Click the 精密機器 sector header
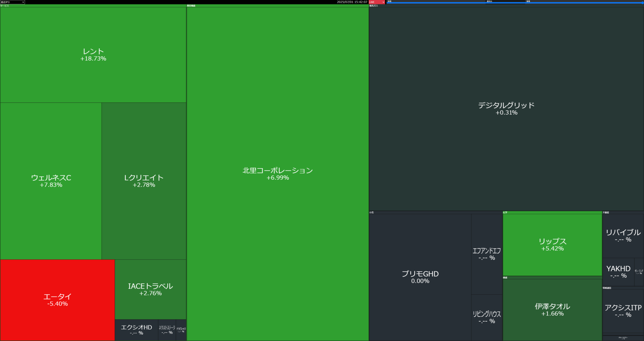 278,6
